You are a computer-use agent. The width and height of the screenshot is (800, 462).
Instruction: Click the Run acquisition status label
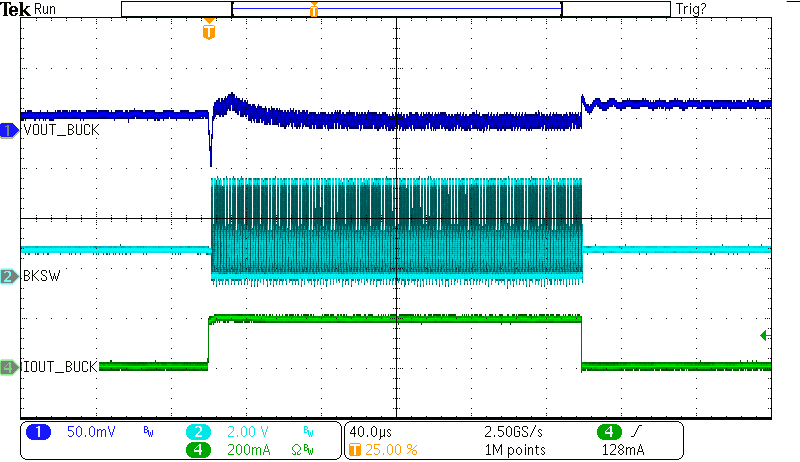pyautogui.click(x=45, y=9)
